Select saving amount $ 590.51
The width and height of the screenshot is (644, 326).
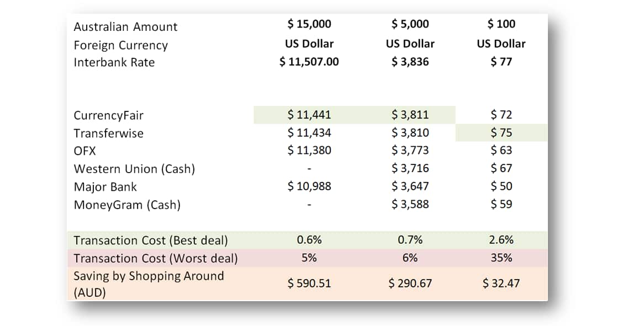click(x=309, y=284)
